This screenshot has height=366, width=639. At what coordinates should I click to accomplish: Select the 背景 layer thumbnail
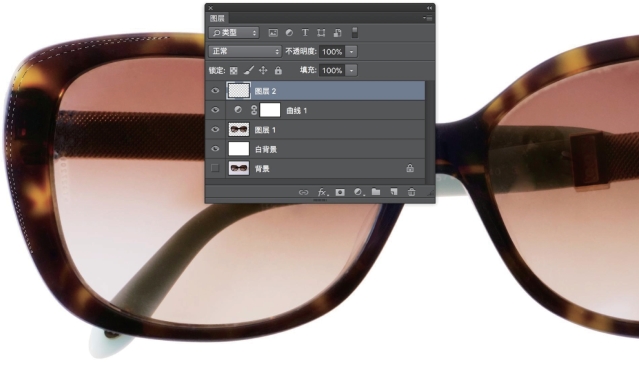(x=238, y=168)
